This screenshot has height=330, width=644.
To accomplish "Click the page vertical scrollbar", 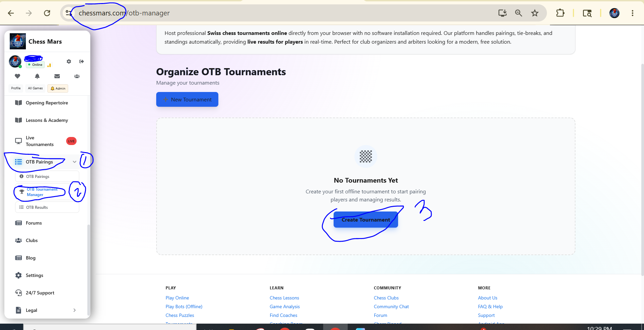I will [642, 170].
